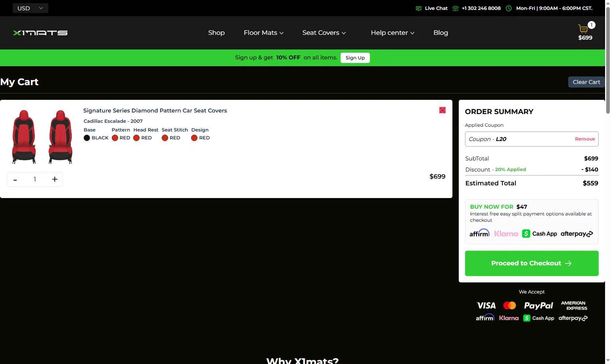Open the right seat cover thumbnail
This screenshot has width=611, height=364.
pyautogui.click(x=60, y=137)
